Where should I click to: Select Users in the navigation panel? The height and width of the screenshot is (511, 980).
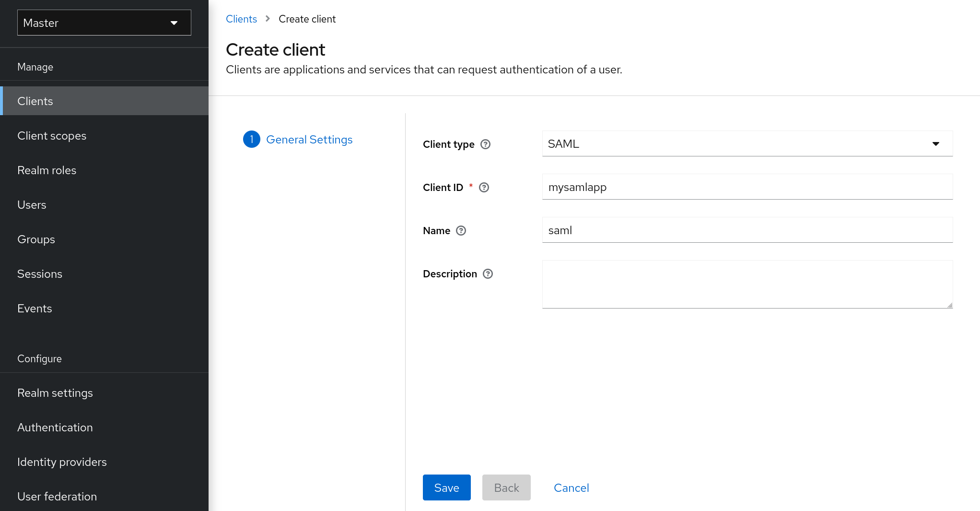click(x=32, y=204)
